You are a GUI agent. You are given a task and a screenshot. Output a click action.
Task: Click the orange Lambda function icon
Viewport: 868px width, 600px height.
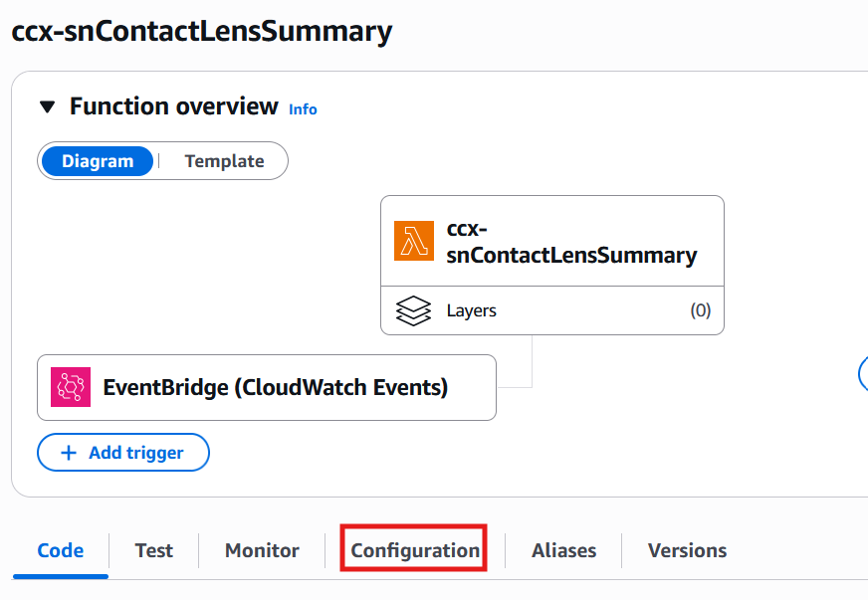413,241
